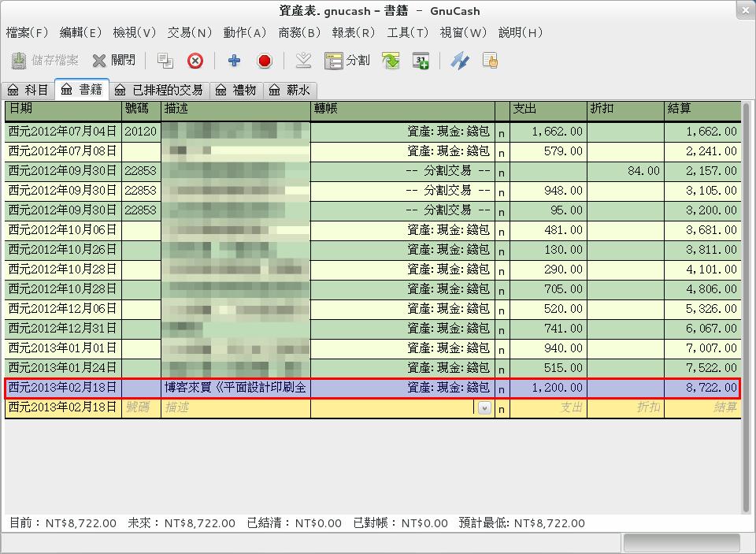The height and width of the screenshot is (554, 756).
Task: Click the green jump-to-account arrow icon
Action: click(391, 61)
